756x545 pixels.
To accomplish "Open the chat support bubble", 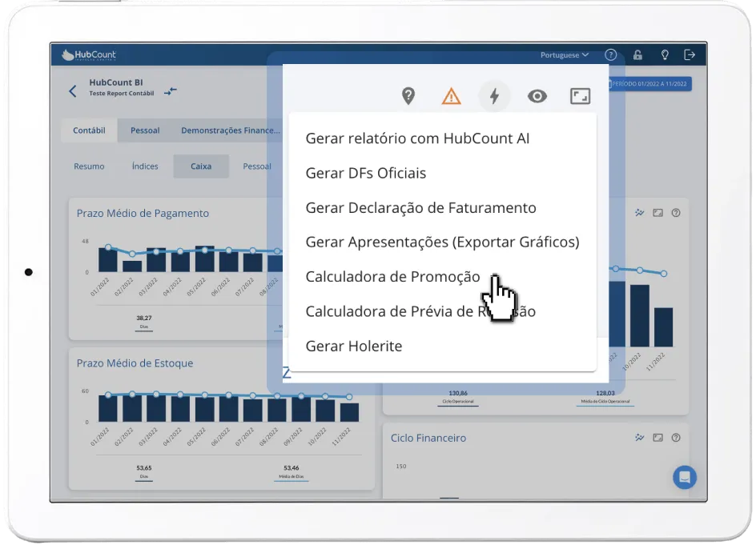I will [x=685, y=477].
